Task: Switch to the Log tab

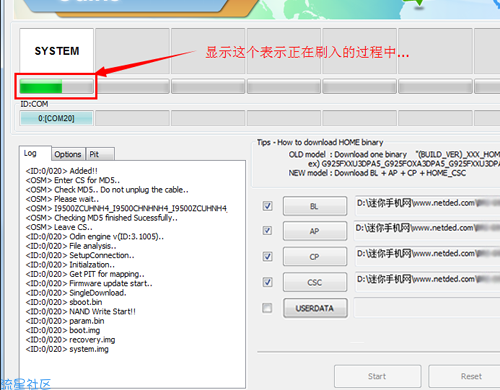Action: tap(35, 153)
